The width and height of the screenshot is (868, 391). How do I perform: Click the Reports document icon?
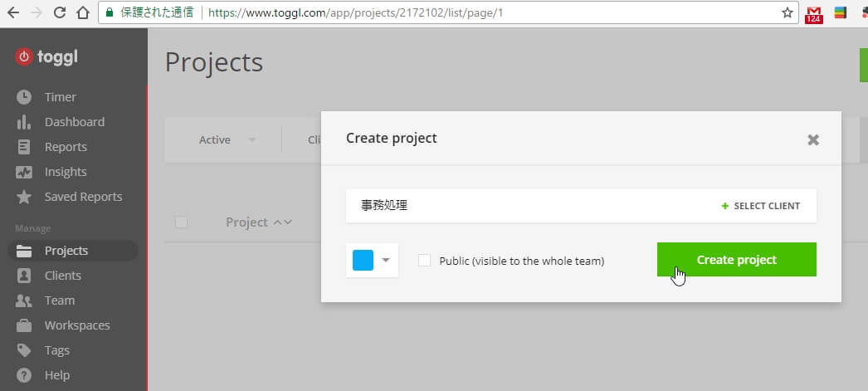(x=24, y=147)
